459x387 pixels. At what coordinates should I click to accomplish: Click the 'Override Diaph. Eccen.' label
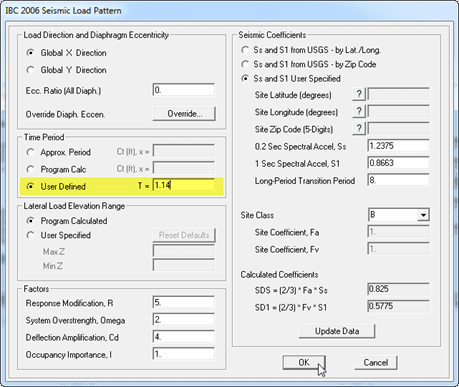[x=65, y=114]
